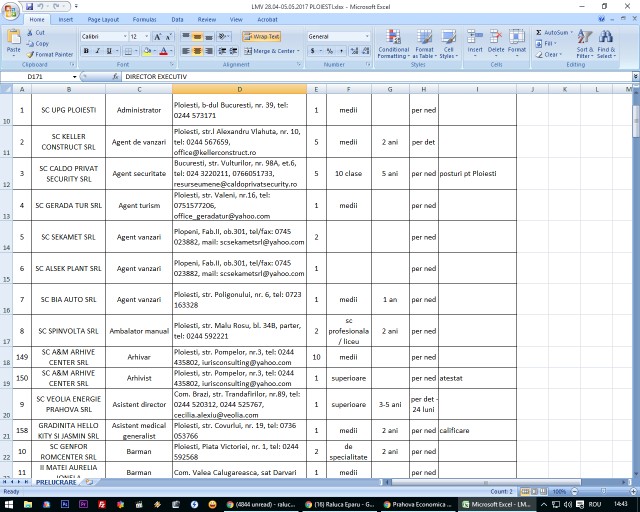Screen dimensions: 640x512
Task: Switch to the Data tab
Action: tap(177, 20)
